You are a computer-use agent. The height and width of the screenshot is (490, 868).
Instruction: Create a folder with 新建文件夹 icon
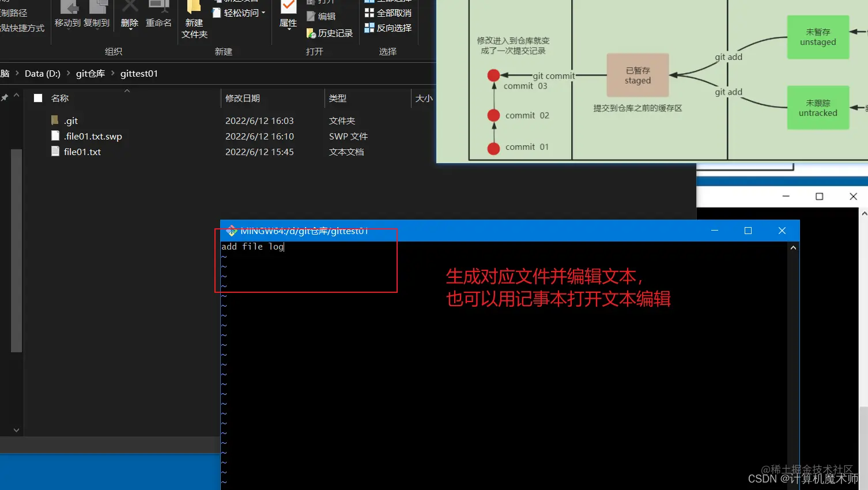[193, 17]
